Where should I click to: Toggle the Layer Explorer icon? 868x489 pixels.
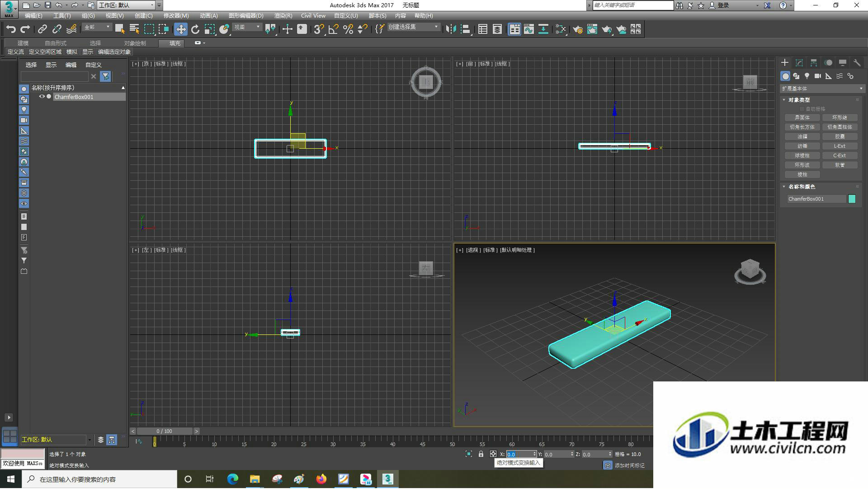tap(497, 29)
